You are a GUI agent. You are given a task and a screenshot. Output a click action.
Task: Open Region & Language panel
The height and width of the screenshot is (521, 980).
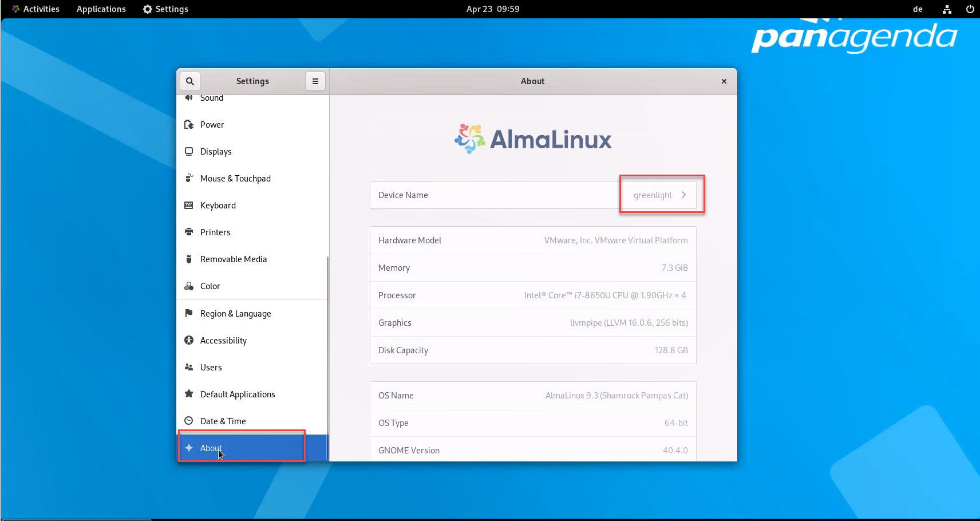(235, 314)
